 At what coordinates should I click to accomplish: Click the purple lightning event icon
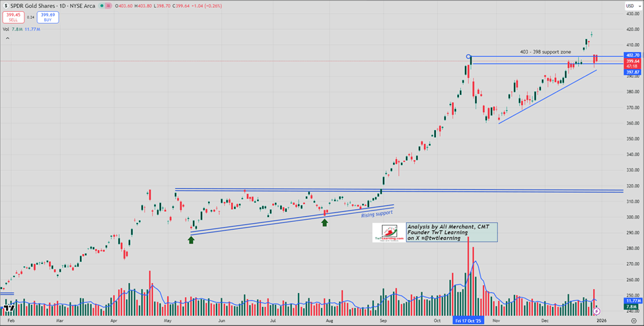point(596,311)
